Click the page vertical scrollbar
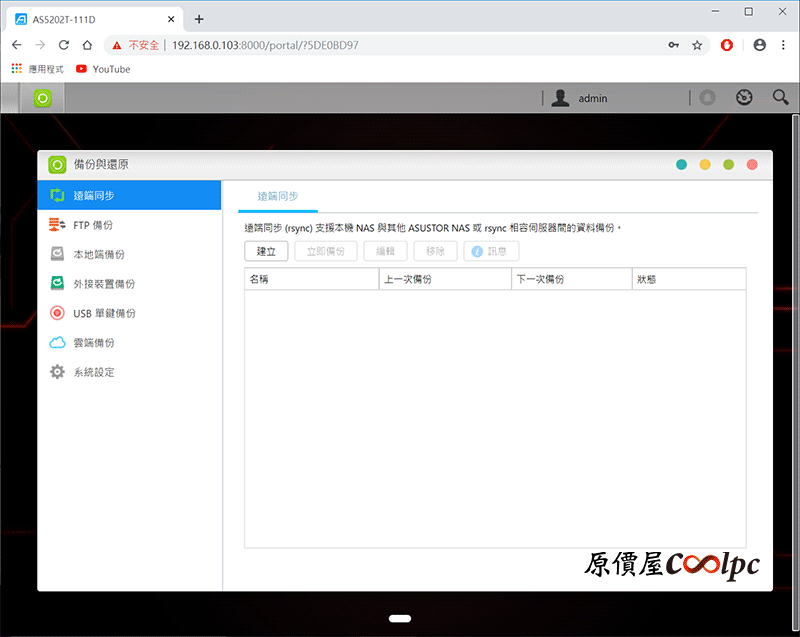The image size is (800, 637). (795, 372)
